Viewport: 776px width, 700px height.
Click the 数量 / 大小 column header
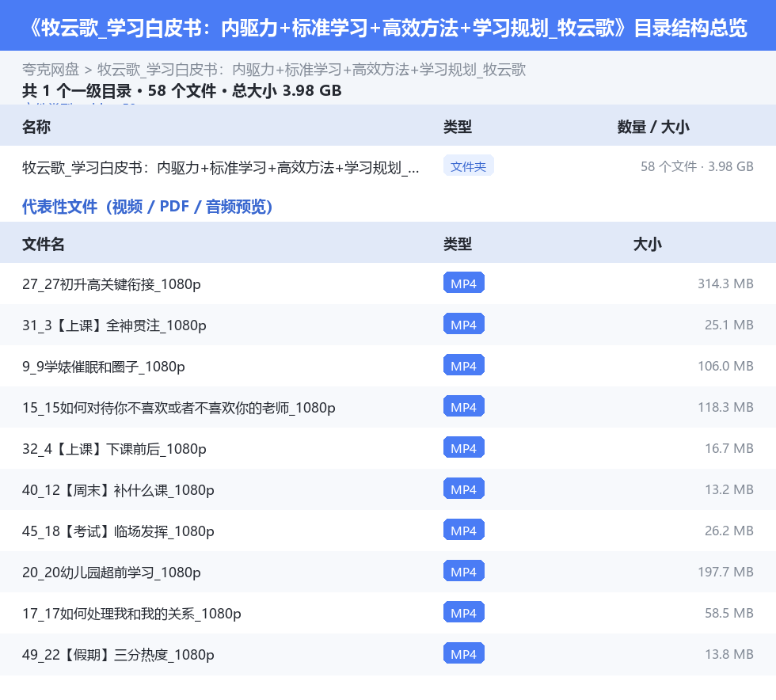tap(652, 127)
